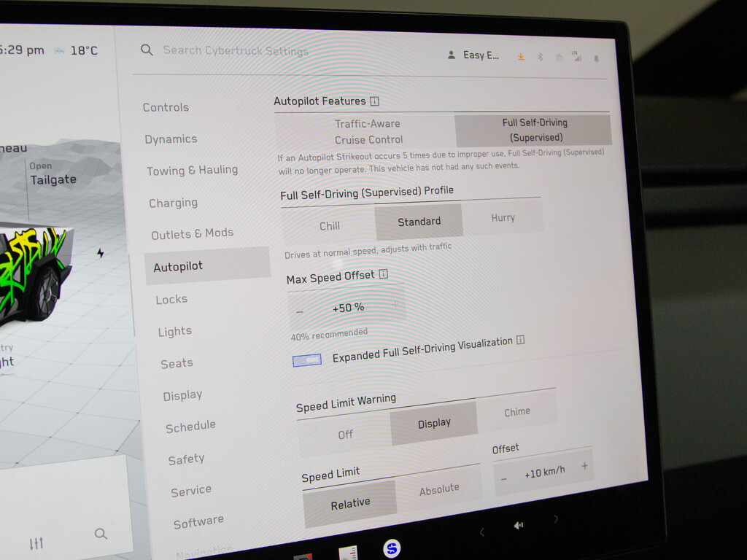This screenshot has height=560, width=747.
Task: Toggle Expanded Full Self-Driving Visualization switch
Action: pyautogui.click(x=307, y=360)
